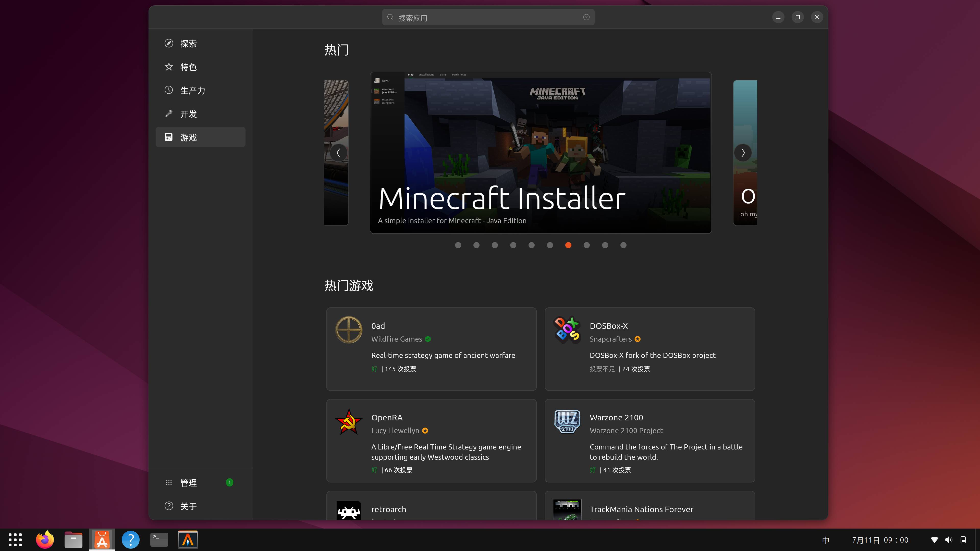Open the 中 input method indicator

[x=826, y=540]
